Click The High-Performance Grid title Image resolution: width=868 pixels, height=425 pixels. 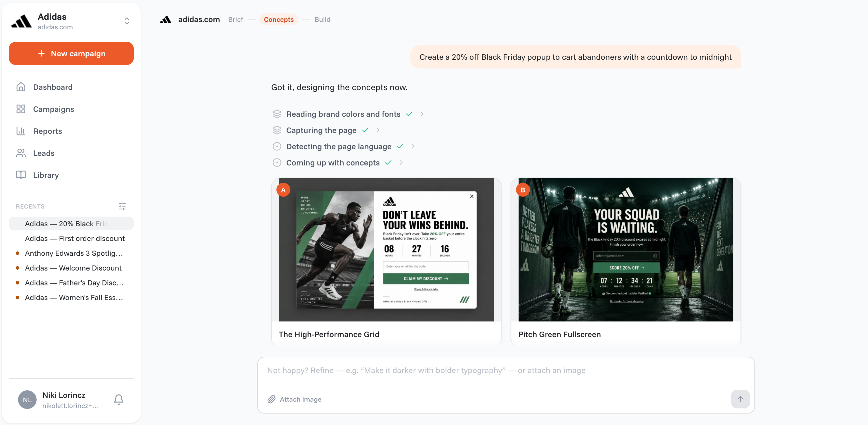coord(329,334)
